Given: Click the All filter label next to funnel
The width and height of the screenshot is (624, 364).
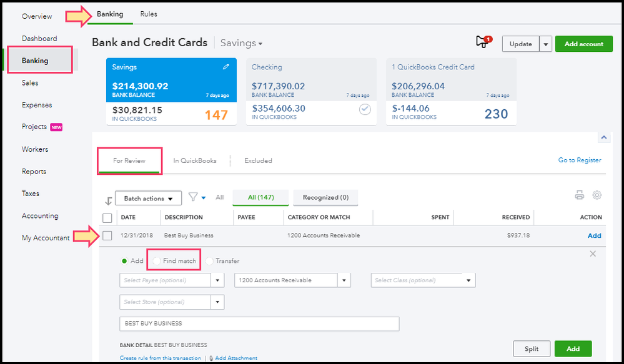Looking at the screenshot, I should [220, 197].
